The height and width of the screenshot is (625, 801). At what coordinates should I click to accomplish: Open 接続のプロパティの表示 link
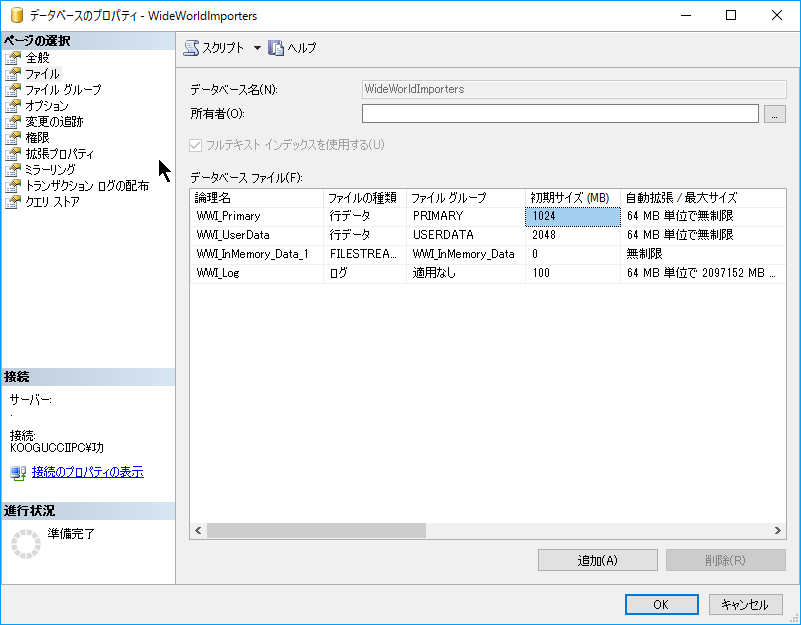(x=87, y=472)
